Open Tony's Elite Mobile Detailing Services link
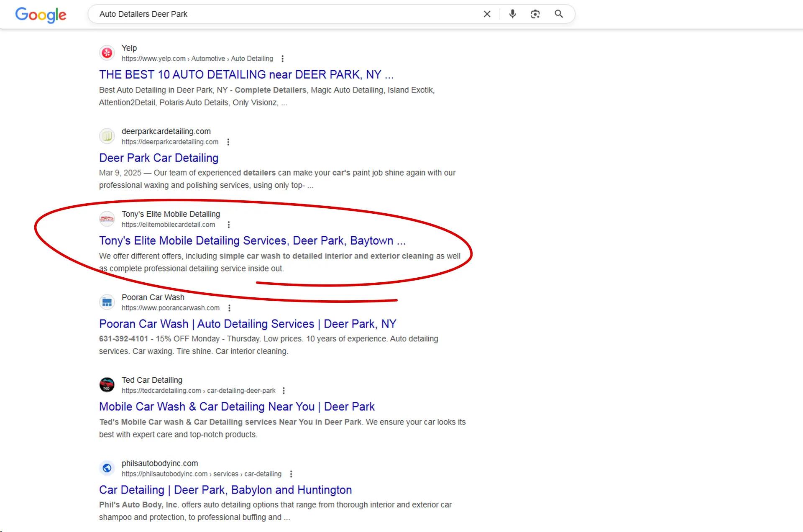Image resolution: width=803 pixels, height=532 pixels. tap(252, 241)
